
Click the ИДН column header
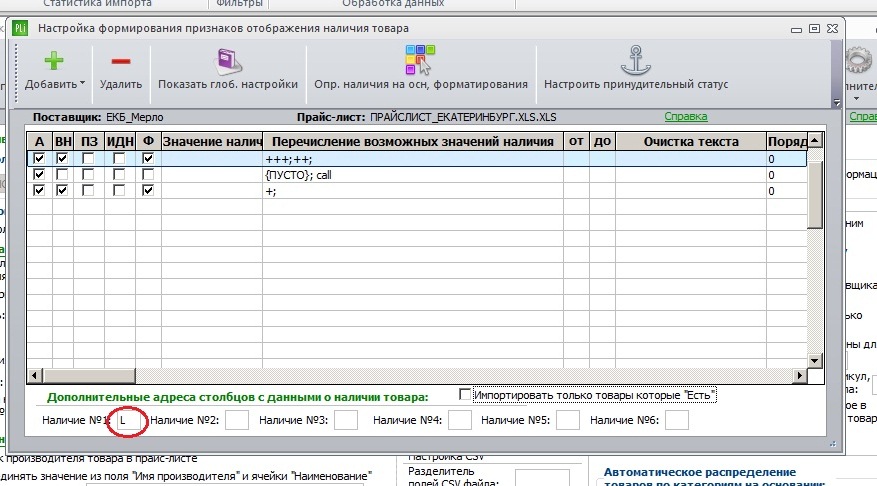pyautogui.click(x=120, y=141)
